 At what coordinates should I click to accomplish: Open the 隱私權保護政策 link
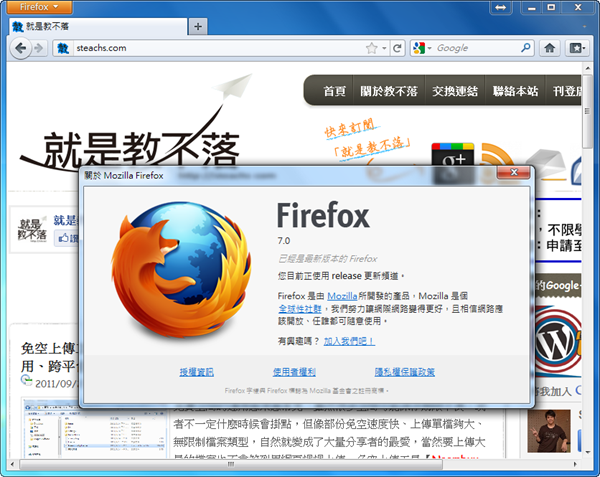[404, 372]
